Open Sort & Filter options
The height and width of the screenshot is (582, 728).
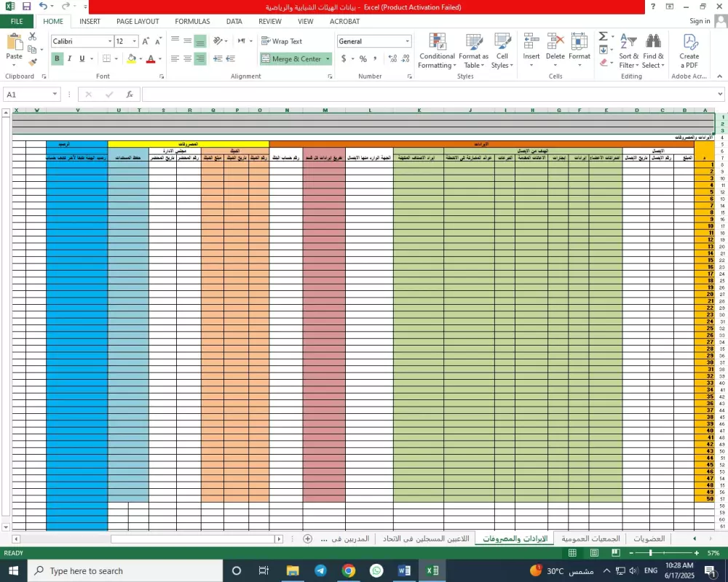629,51
